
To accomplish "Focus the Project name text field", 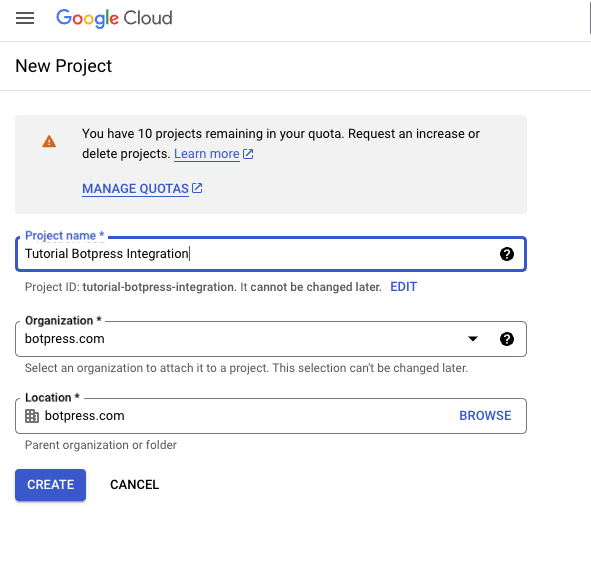I will (271, 254).
